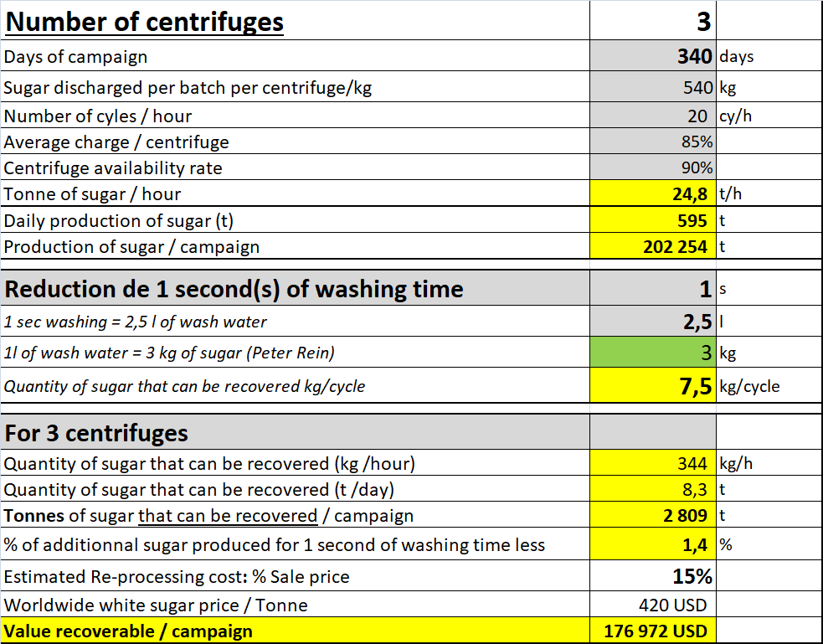
Task: Click the 8,3 tonnes per day cell
Action: click(653, 490)
